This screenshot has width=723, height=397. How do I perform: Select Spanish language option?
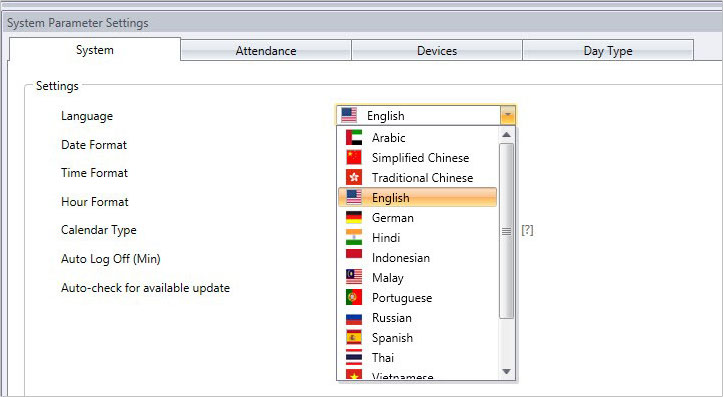[x=417, y=338]
